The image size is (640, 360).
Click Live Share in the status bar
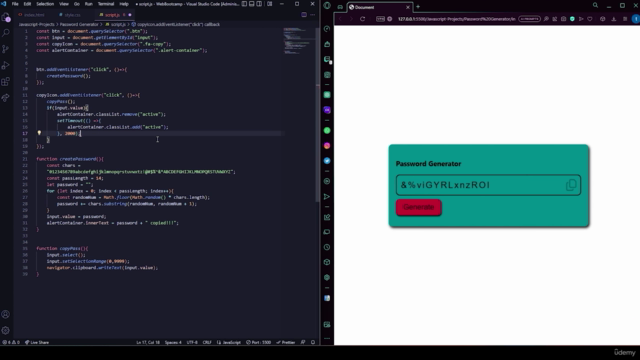pyautogui.click(x=37, y=342)
